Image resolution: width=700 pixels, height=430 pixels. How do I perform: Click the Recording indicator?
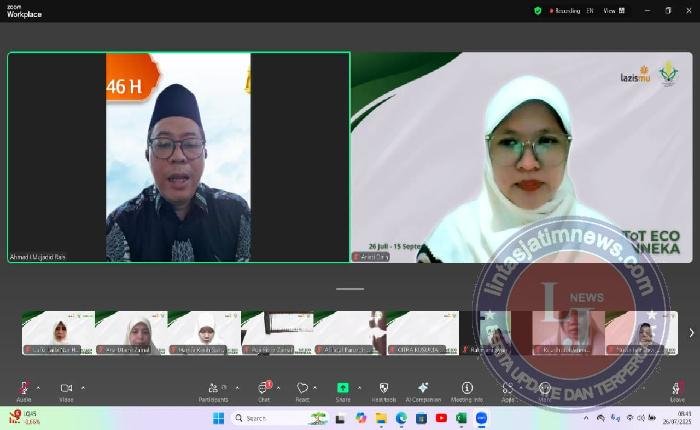[562, 10]
